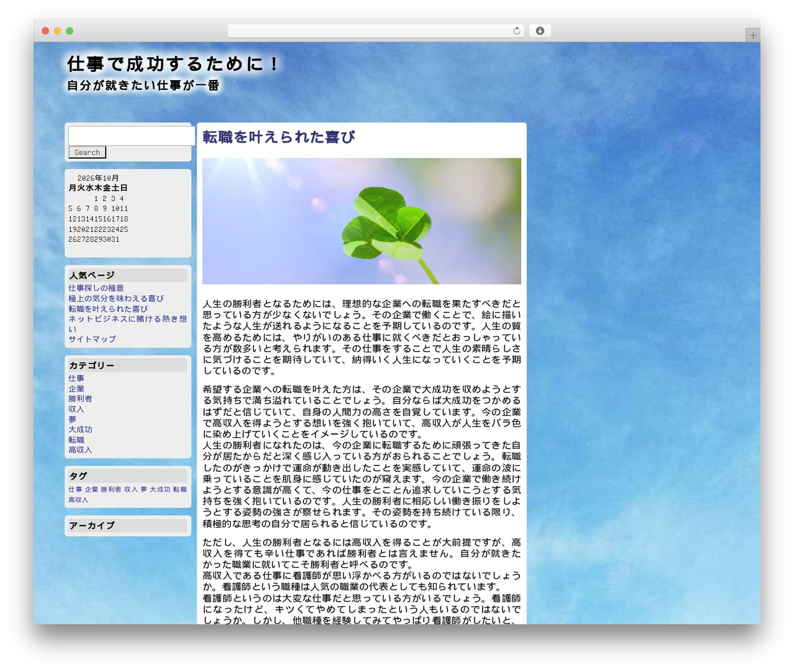The image size is (794, 672).
Task: Click the 夢 tag in tag cloud
Action: tap(144, 490)
